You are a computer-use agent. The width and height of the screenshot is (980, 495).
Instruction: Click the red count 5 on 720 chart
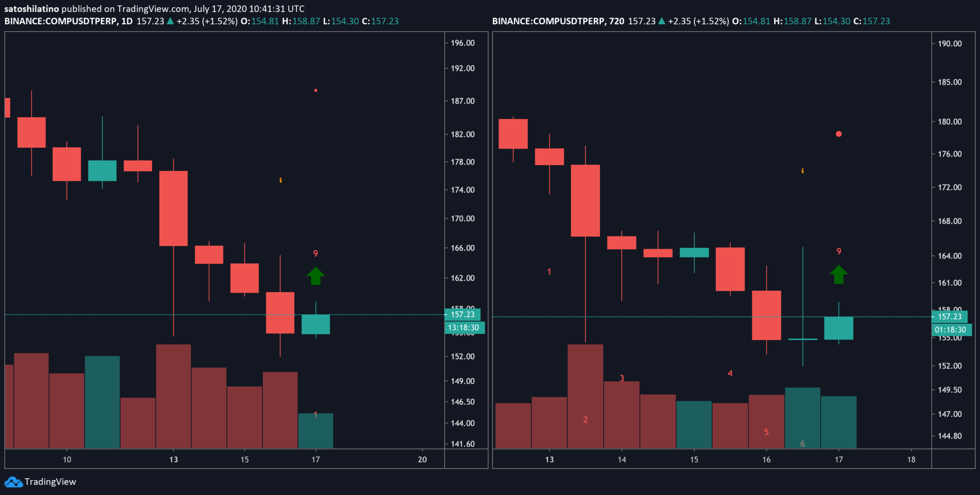pos(766,432)
